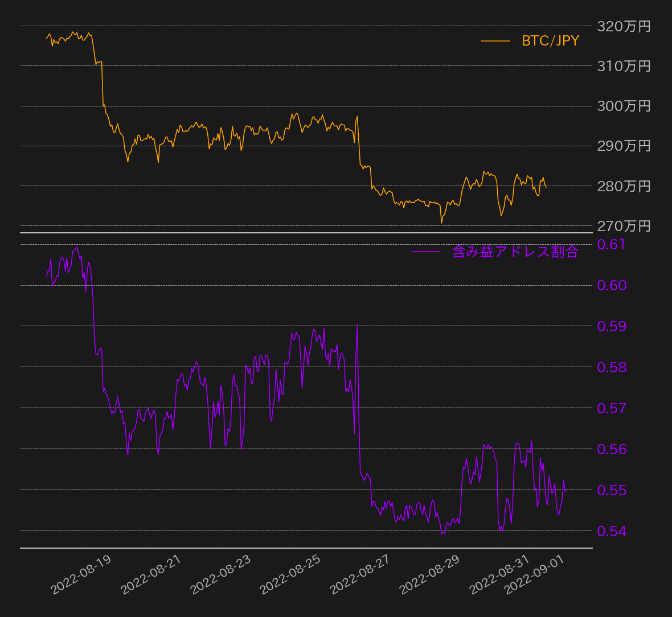The image size is (672, 617).
Task: Click the 320万円 y-axis label
Action: coord(624,26)
